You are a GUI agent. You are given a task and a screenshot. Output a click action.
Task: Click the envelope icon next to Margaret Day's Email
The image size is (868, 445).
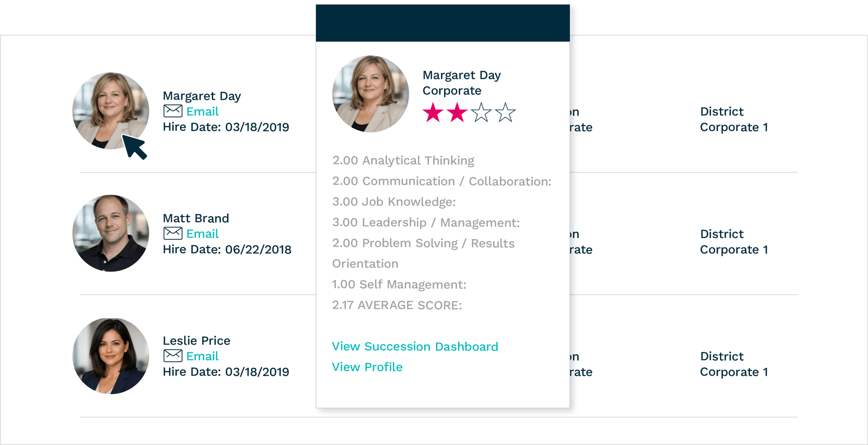click(x=173, y=111)
